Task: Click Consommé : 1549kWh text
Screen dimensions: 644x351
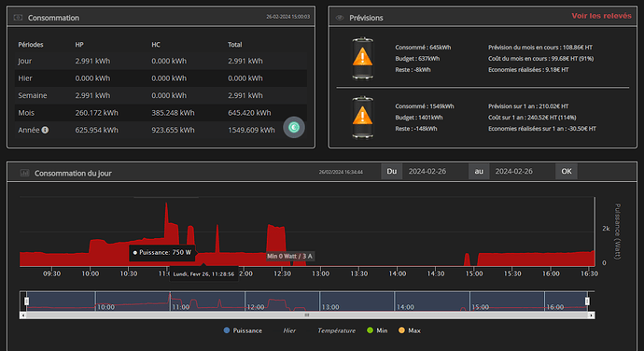Action: pyautogui.click(x=425, y=106)
